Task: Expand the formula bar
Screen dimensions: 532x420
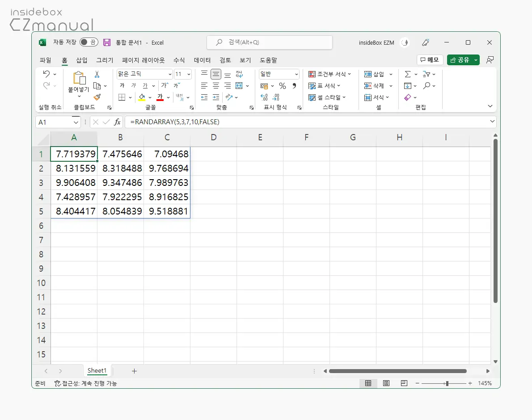Action: point(492,122)
